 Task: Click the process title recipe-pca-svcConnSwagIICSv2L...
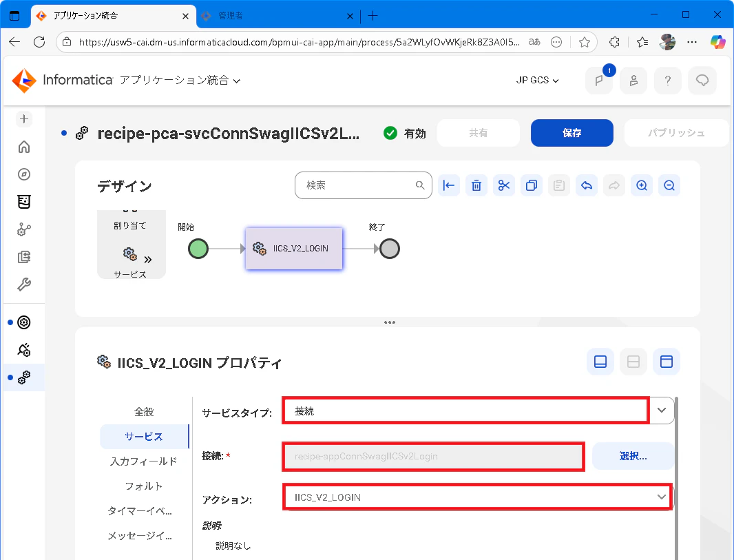click(229, 134)
